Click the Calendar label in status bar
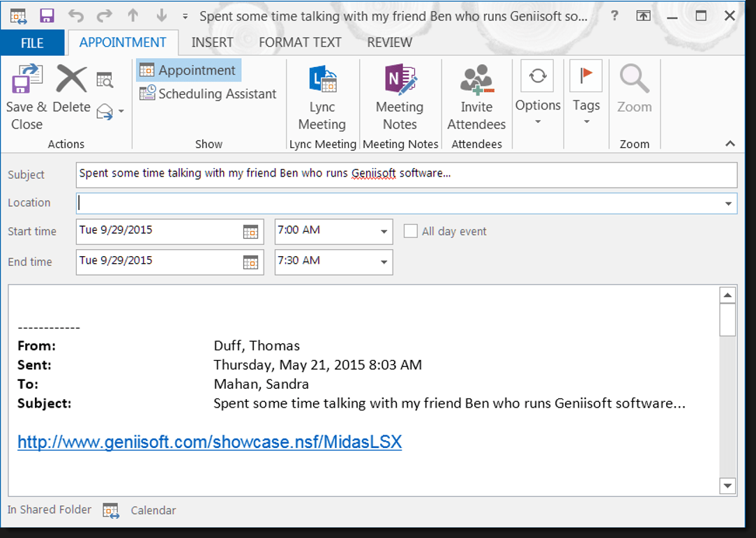 (x=153, y=510)
